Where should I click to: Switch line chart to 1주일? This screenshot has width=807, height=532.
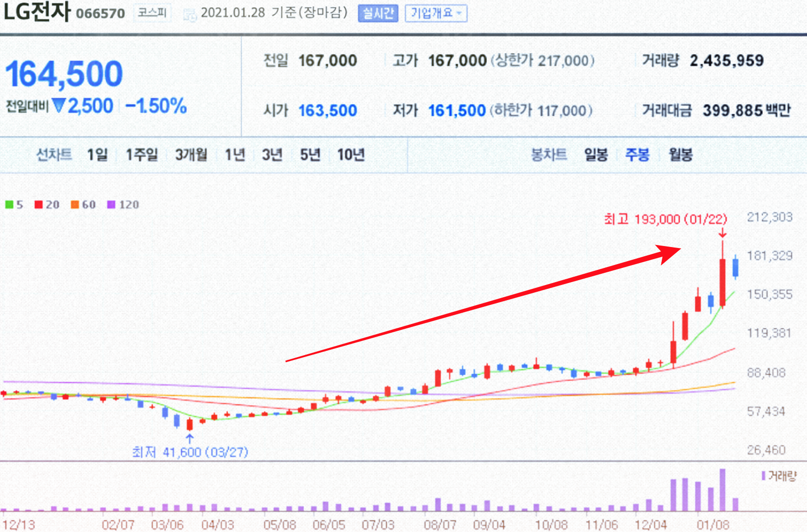(x=142, y=155)
